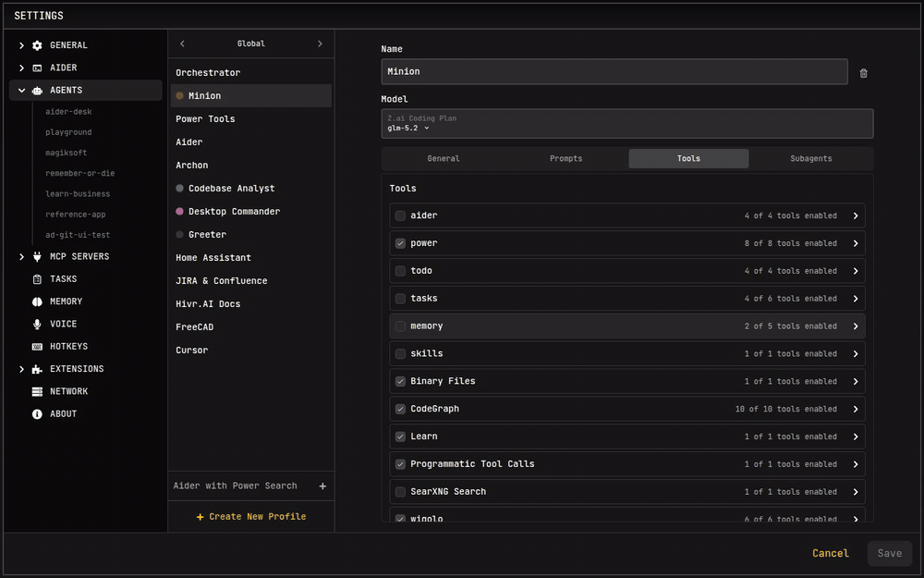
Task: Click the Voice microphone icon
Action: click(x=37, y=324)
